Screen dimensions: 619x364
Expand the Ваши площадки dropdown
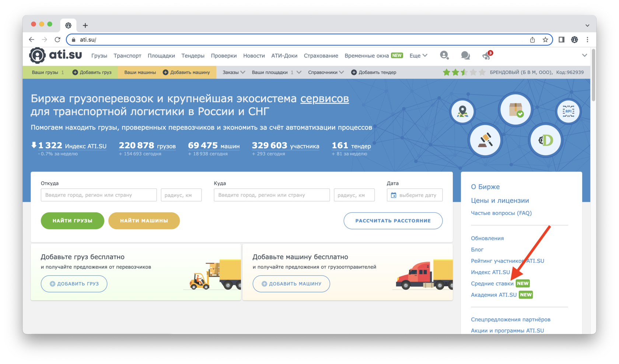276,72
